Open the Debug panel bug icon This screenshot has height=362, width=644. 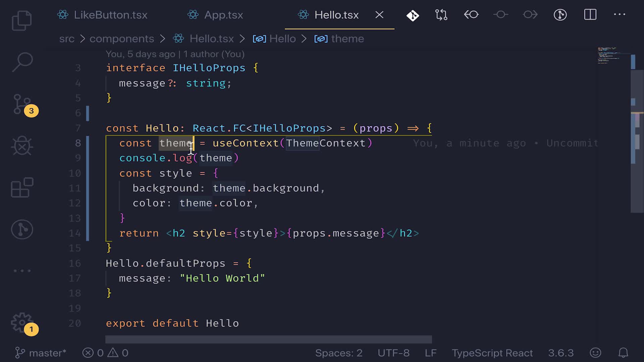pos(22,146)
